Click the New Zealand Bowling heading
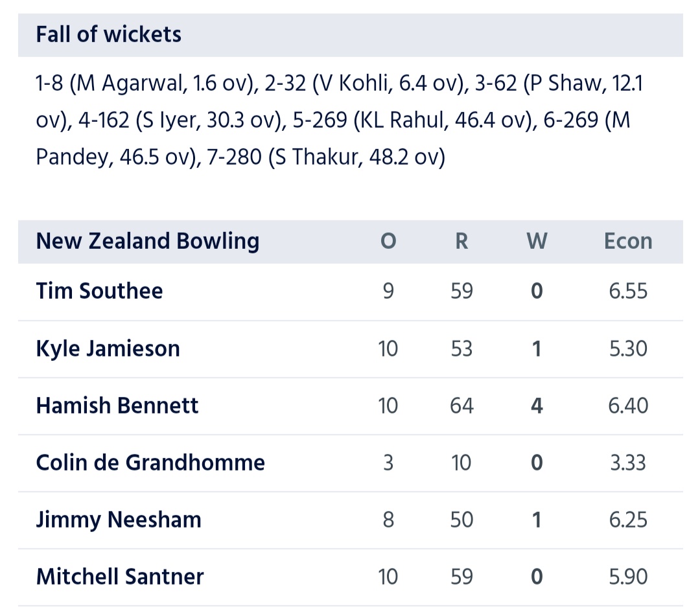 [x=148, y=242]
